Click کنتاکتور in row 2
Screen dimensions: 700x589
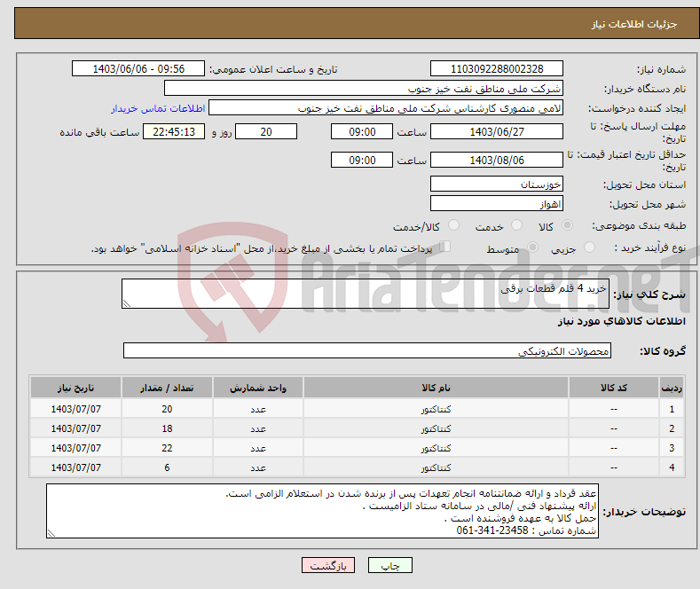point(436,428)
